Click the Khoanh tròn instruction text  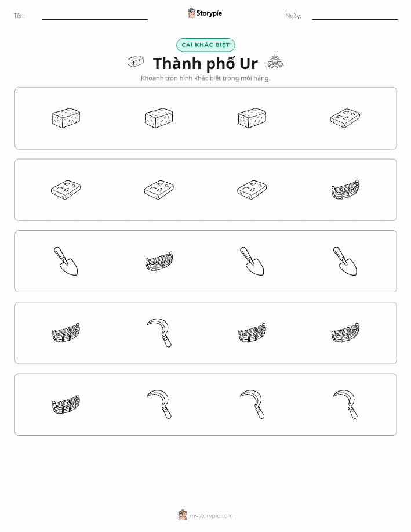[x=205, y=78]
